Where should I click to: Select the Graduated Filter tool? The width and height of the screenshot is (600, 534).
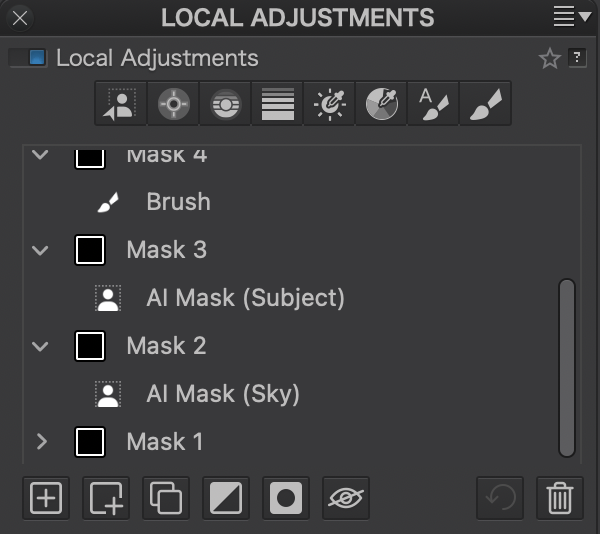pos(277,104)
